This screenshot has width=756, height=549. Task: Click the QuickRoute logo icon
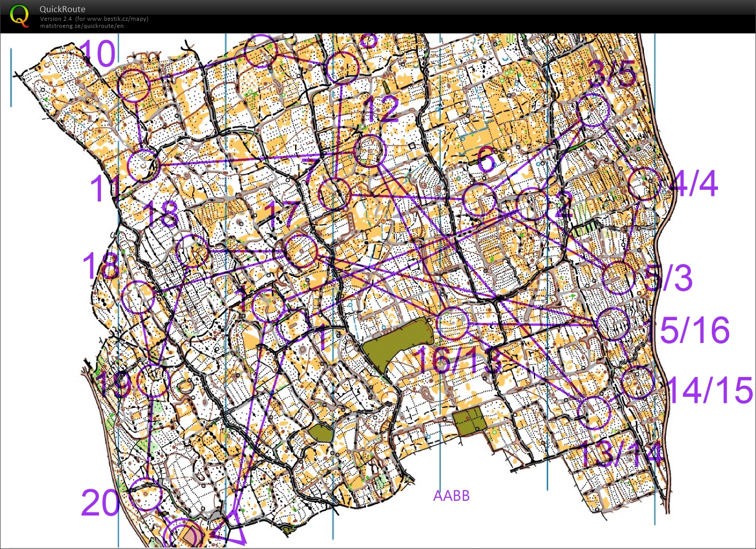point(19,16)
